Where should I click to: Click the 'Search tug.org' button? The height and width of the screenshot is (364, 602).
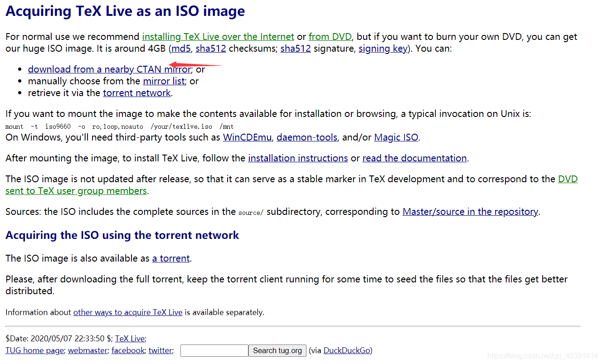point(277,350)
